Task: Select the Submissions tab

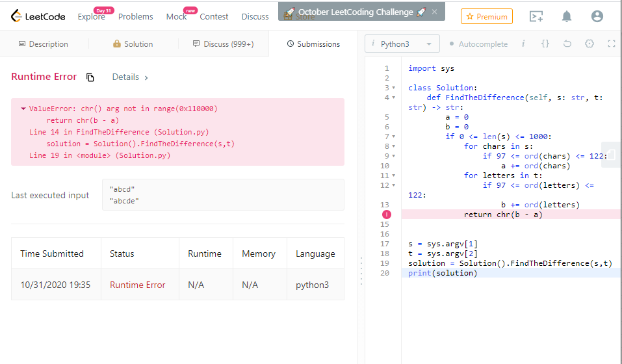Action: (x=313, y=44)
